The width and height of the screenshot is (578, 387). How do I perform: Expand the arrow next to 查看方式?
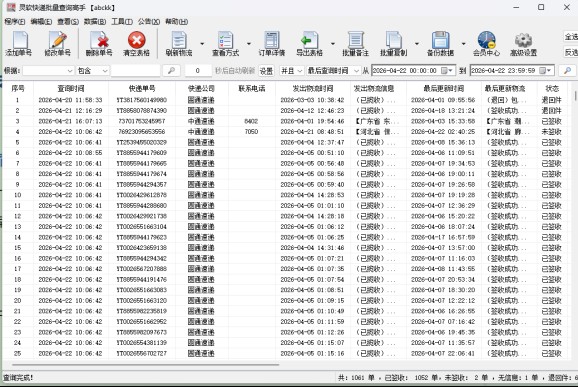coord(248,43)
